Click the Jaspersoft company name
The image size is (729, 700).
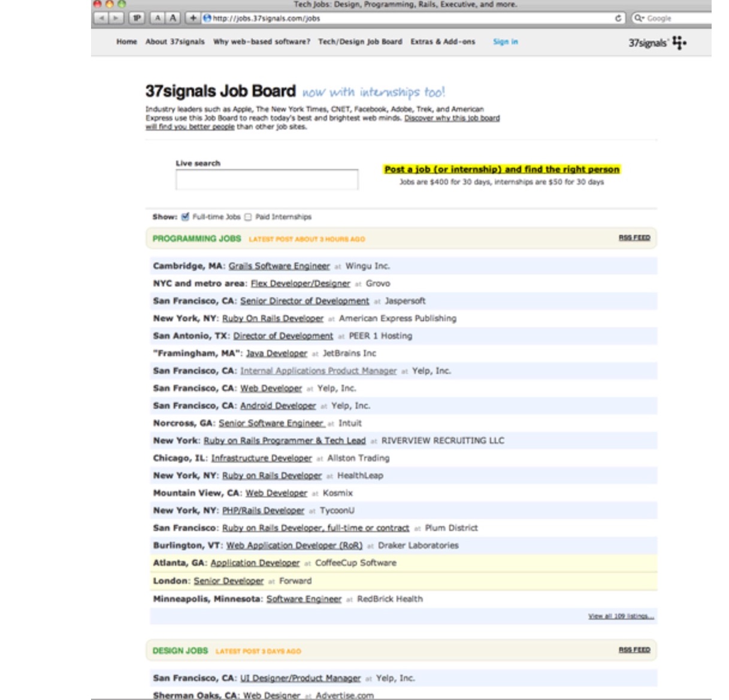(x=405, y=301)
